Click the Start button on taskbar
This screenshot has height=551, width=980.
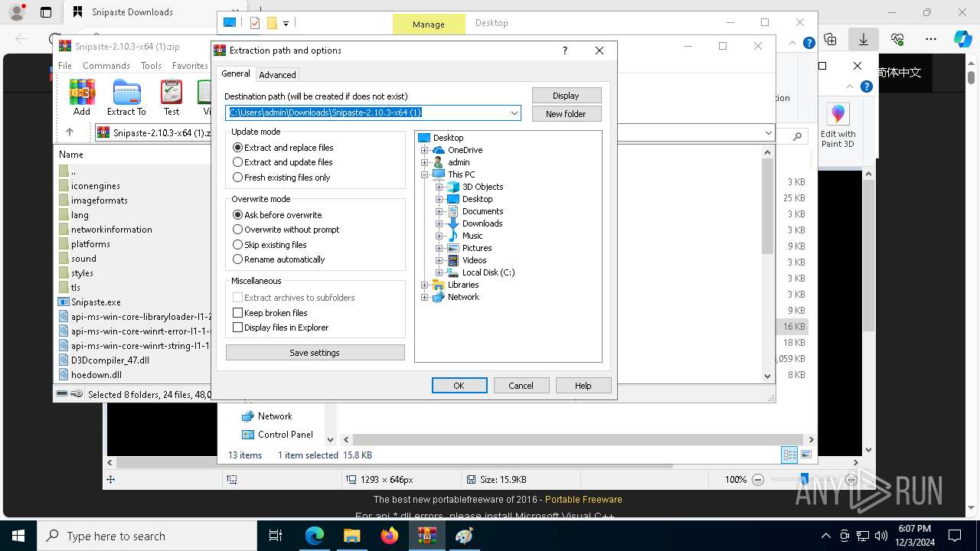point(18,536)
